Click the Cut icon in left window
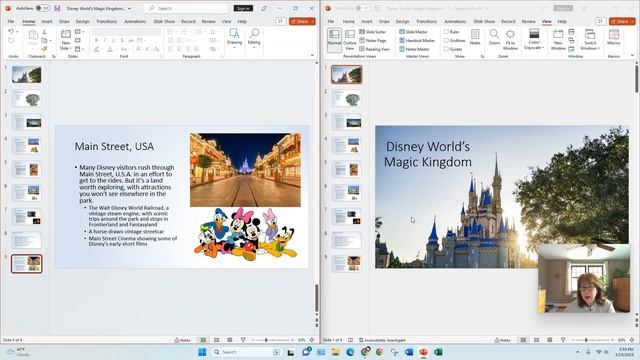Viewport: 640px width, 360px height. pyautogui.click(x=44, y=32)
